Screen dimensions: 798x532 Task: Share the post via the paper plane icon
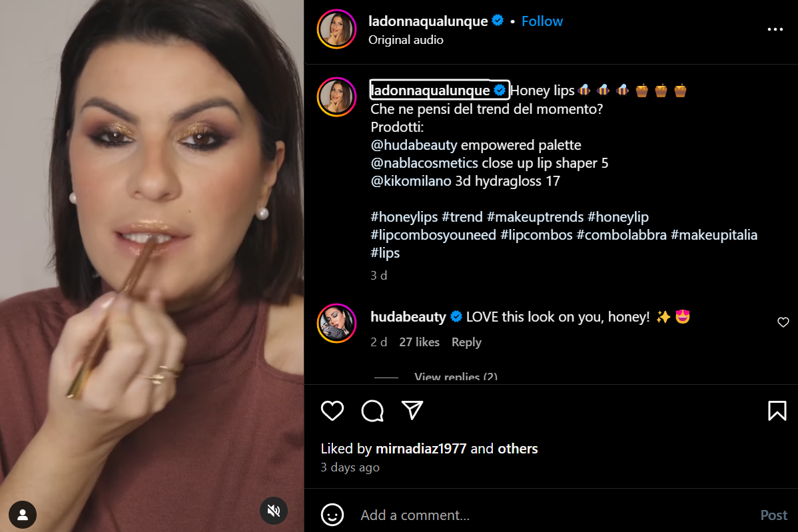pyautogui.click(x=413, y=411)
